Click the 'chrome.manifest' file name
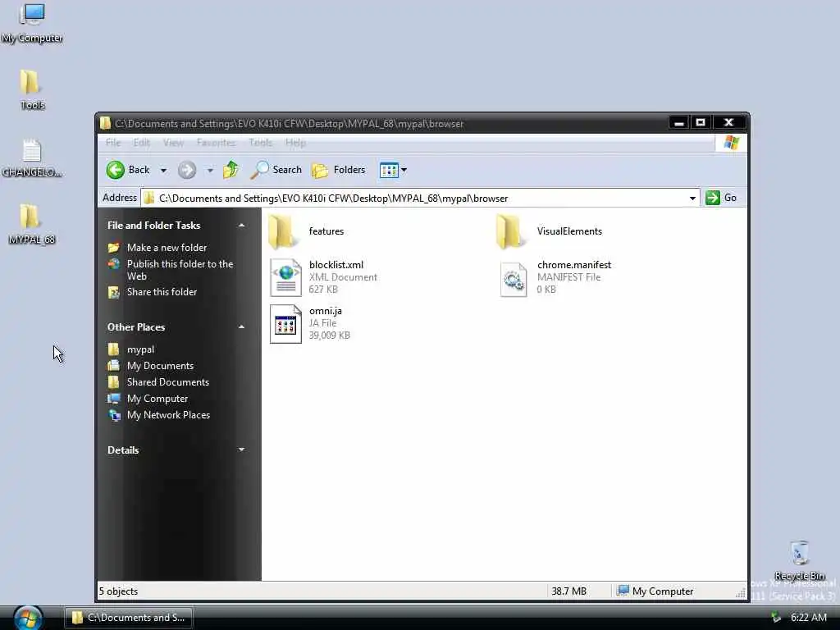840x630 pixels. (x=573, y=265)
